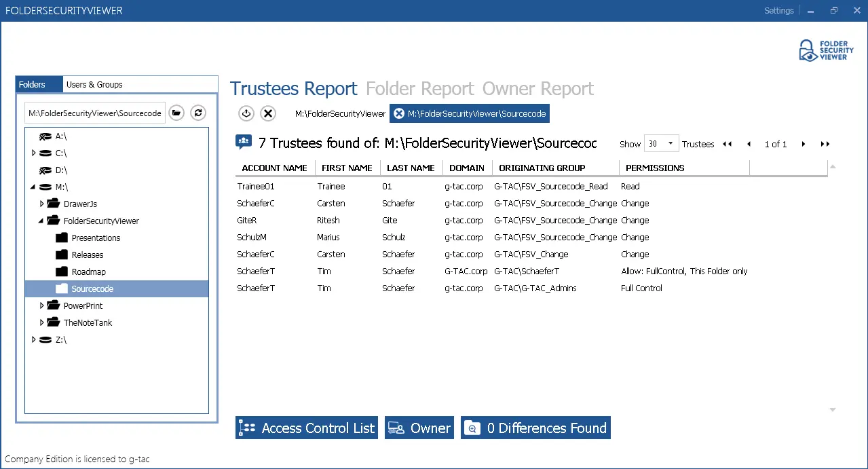The height and width of the screenshot is (469, 868).
Task: Select the GiteR account row
Action: [531, 221]
